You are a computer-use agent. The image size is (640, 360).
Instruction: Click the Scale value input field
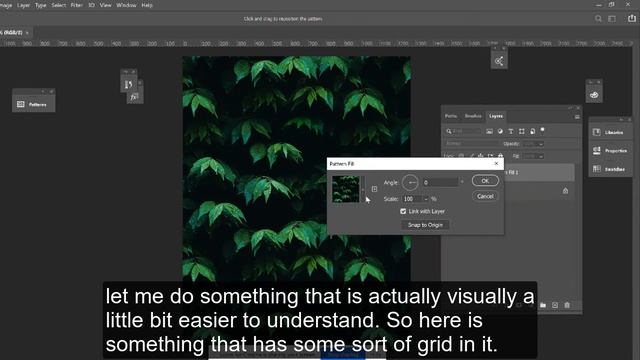(x=412, y=199)
